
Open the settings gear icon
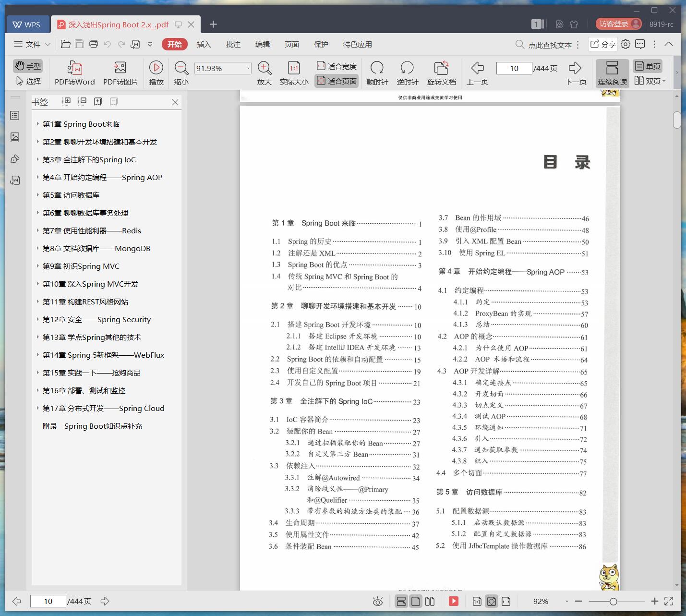[x=625, y=44]
